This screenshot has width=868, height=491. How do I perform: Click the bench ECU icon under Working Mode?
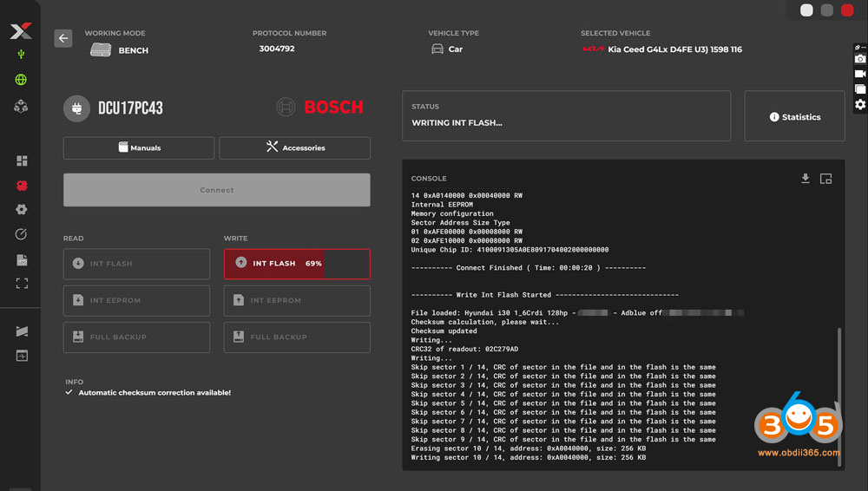pos(101,49)
